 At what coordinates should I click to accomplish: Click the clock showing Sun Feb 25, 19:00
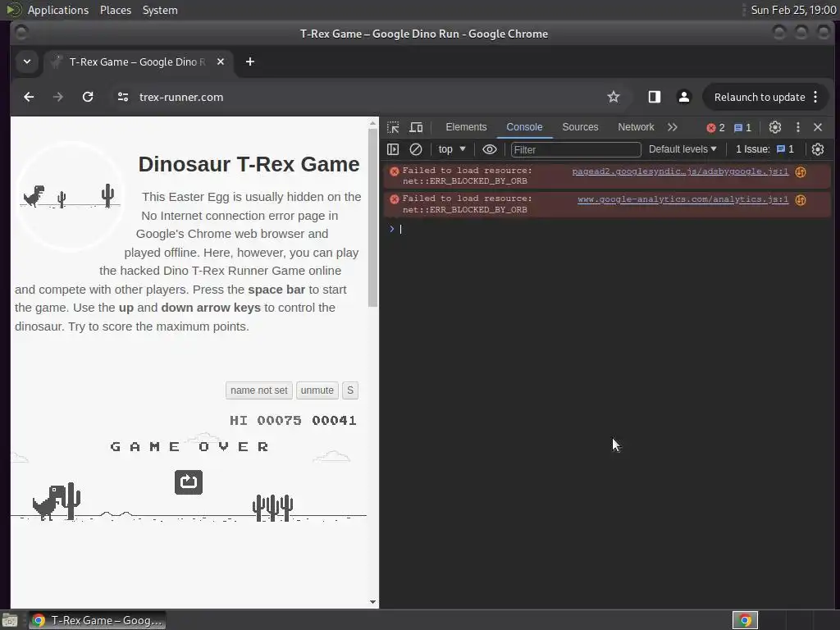(x=793, y=10)
